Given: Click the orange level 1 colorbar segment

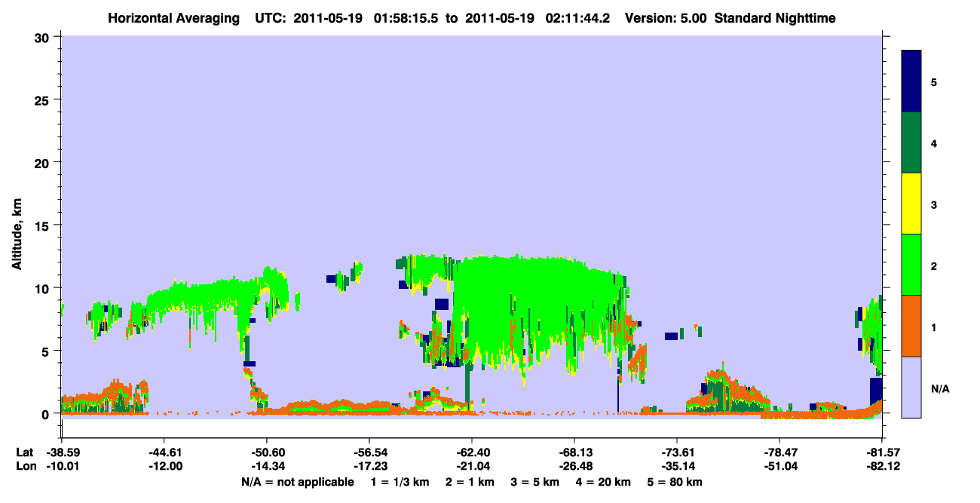Looking at the screenshot, I should (911, 326).
